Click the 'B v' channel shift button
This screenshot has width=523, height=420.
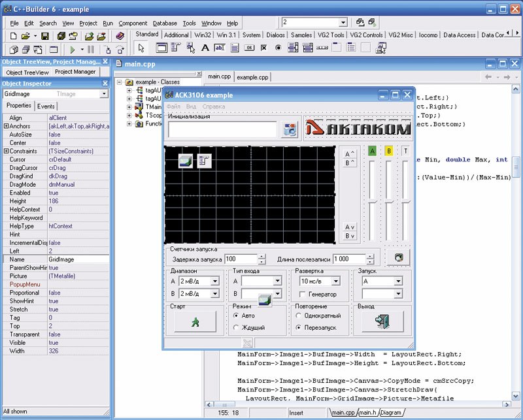coord(350,236)
